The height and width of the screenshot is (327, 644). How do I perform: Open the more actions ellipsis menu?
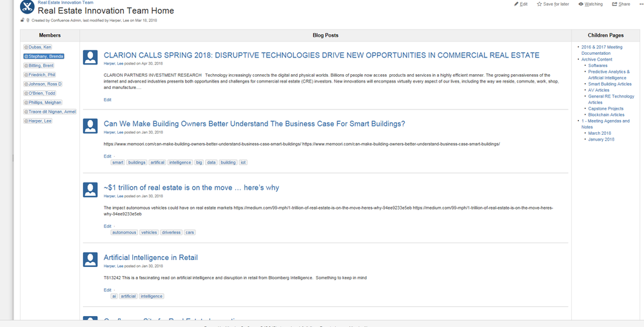641,4
